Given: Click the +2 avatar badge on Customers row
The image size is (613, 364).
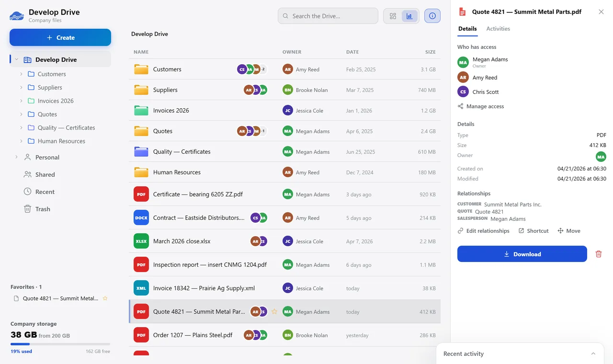Looking at the screenshot, I should point(263,69).
